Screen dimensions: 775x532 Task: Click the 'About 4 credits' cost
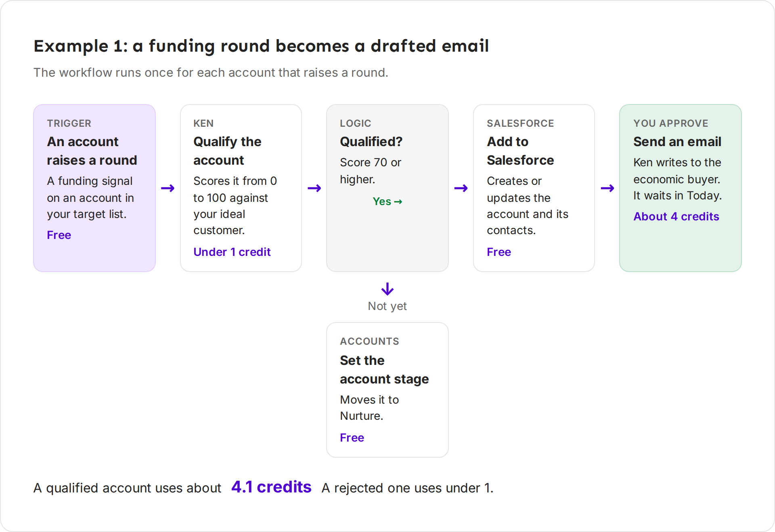[x=676, y=216]
